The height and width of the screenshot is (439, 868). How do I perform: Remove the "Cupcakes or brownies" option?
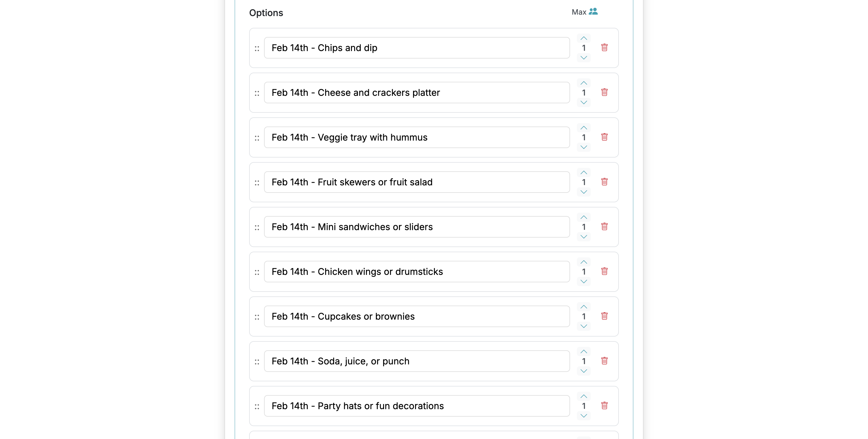[604, 316]
